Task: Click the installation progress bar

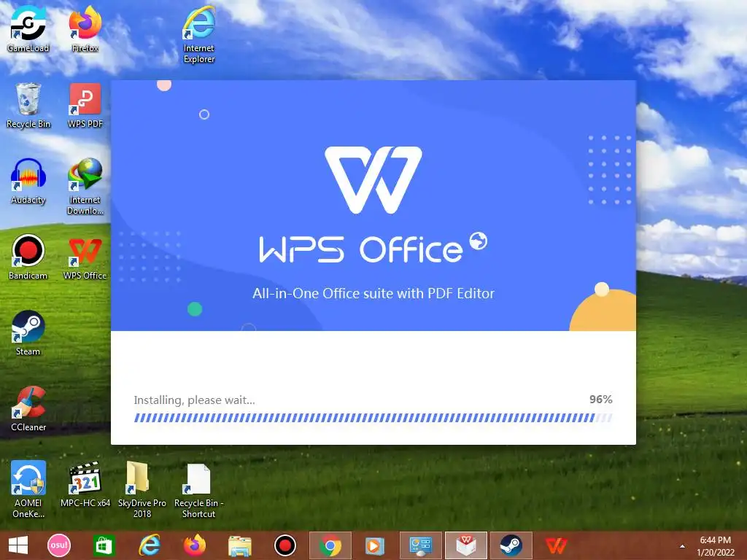Action: coord(373,418)
